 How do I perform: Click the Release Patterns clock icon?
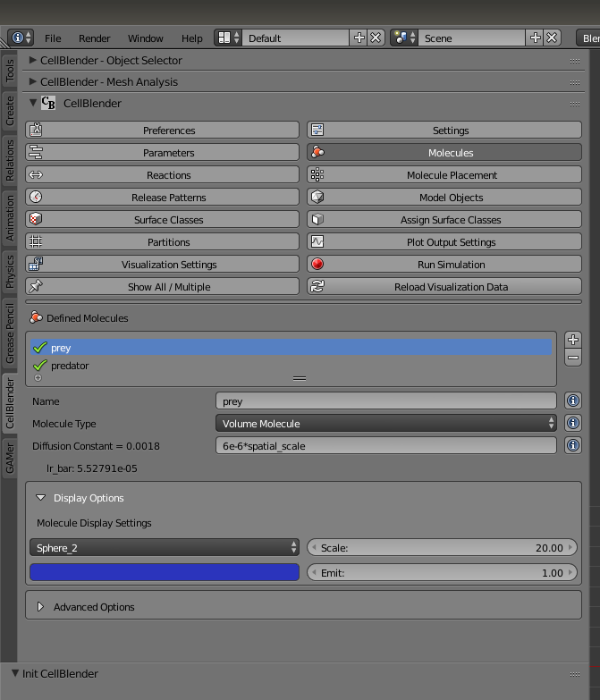click(x=36, y=197)
